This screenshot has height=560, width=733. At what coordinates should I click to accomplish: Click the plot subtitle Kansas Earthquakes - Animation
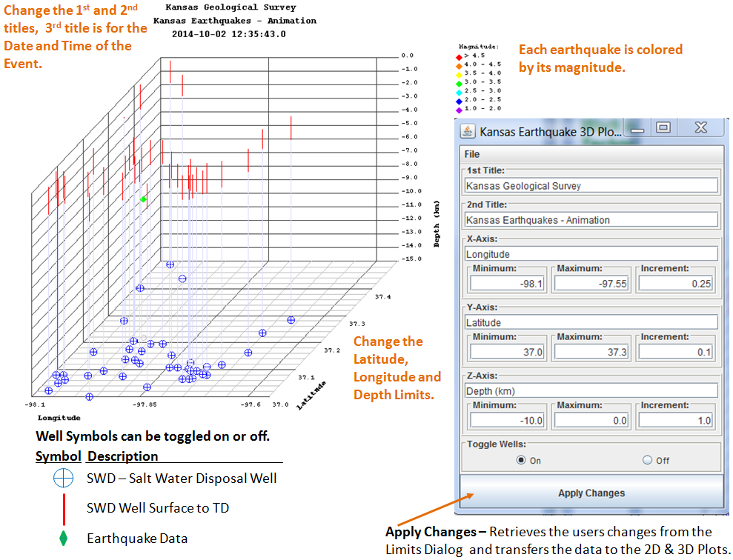pyautogui.click(x=235, y=21)
